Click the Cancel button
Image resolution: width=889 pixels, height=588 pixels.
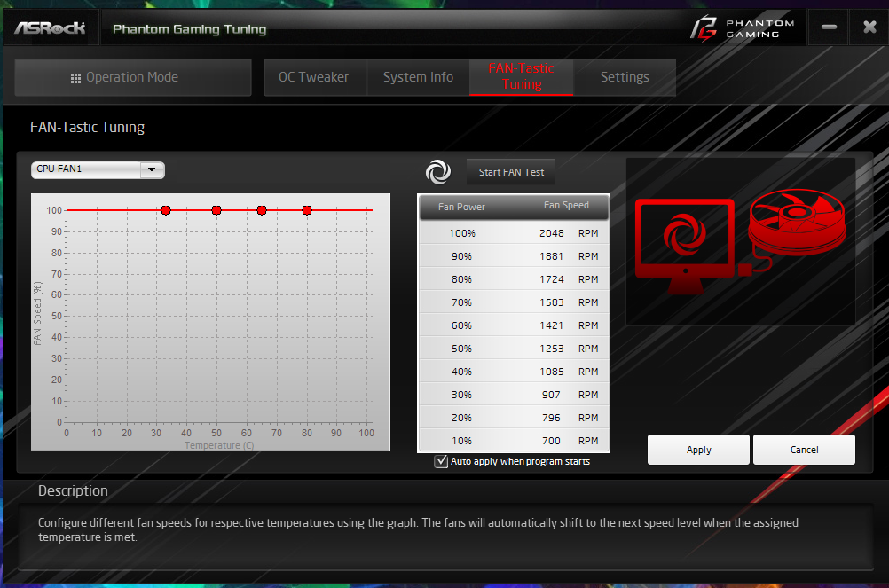tap(804, 450)
